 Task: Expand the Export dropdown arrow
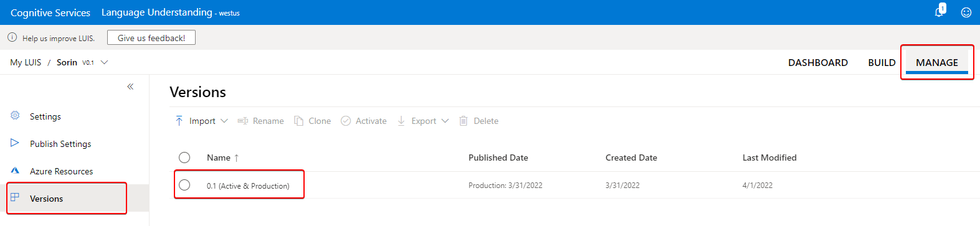[445, 121]
